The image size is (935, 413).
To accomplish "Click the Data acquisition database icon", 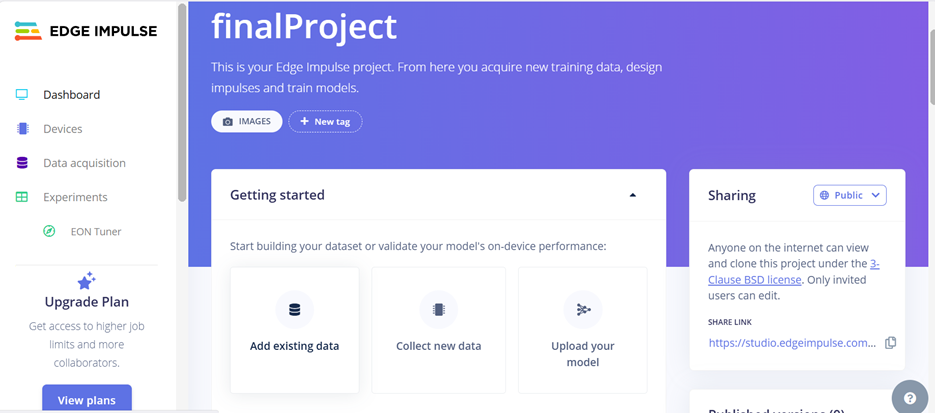I will tap(22, 163).
